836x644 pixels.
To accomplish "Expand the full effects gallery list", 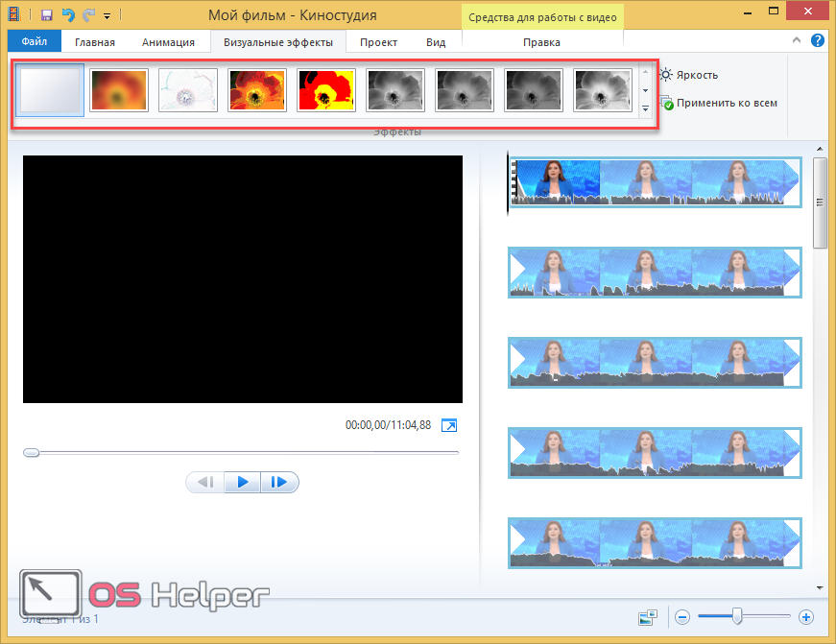I will [645, 108].
